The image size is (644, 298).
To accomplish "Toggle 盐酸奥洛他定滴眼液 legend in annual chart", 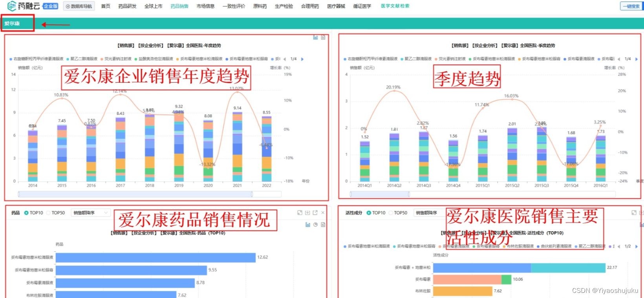I will [x=154, y=59].
